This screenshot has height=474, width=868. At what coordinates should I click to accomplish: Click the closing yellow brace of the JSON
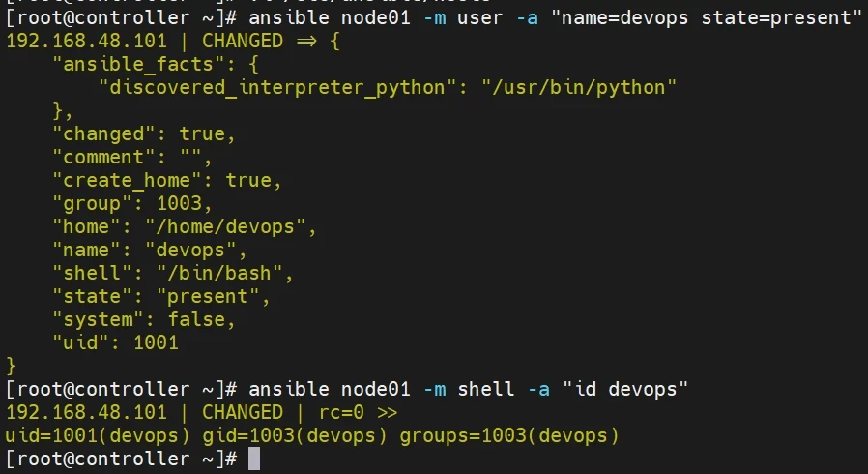point(12,366)
